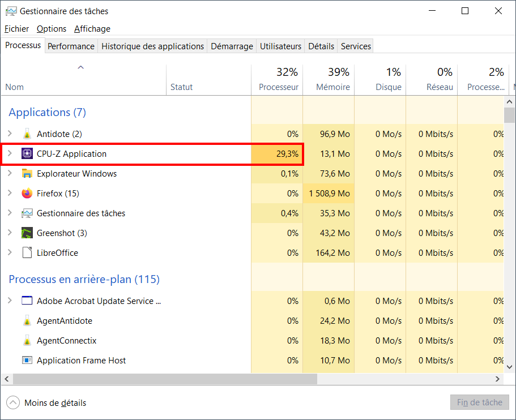Click the Explorateur Windows folder icon
This screenshot has height=420, width=516.
27,173
